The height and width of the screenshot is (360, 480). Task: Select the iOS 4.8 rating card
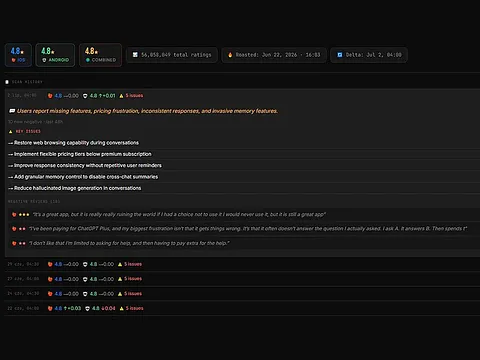[18, 55]
